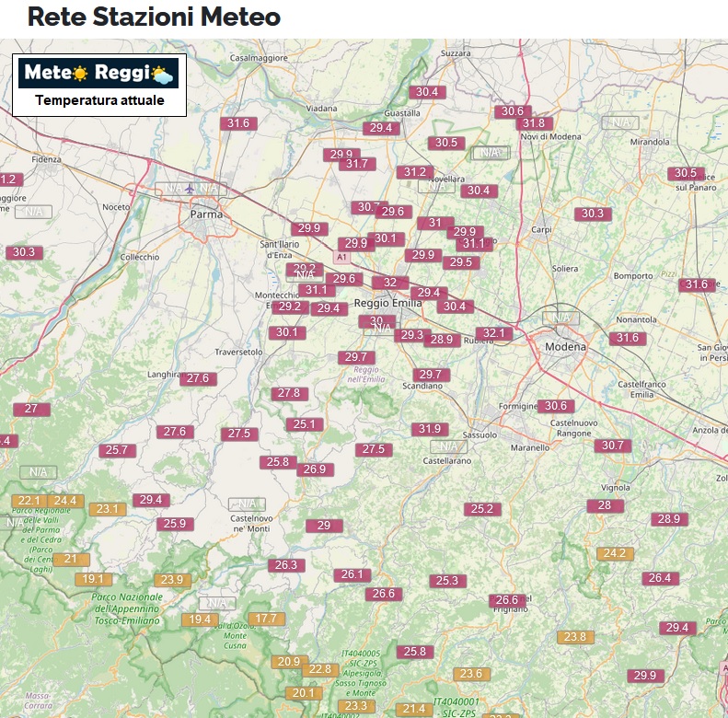Image resolution: width=728 pixels, height=718 pixels.
Task: Click the 19.1 temperature marker
Action: click(93, 579)
